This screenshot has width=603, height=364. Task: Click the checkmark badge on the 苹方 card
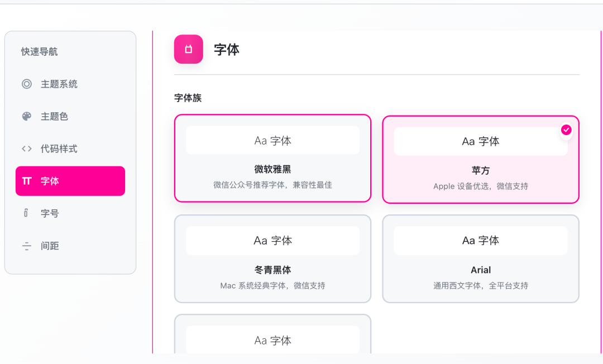[x=566, y=130]
